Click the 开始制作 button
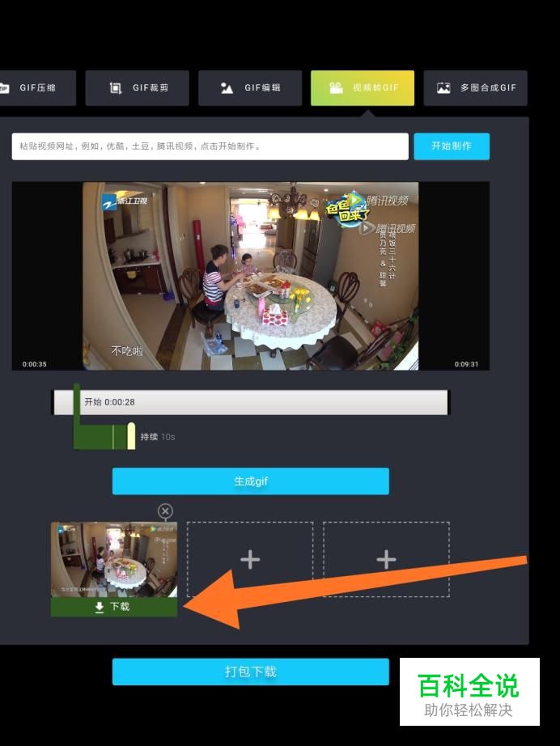This screenshot has width=560, height=746. pos(452,146)
